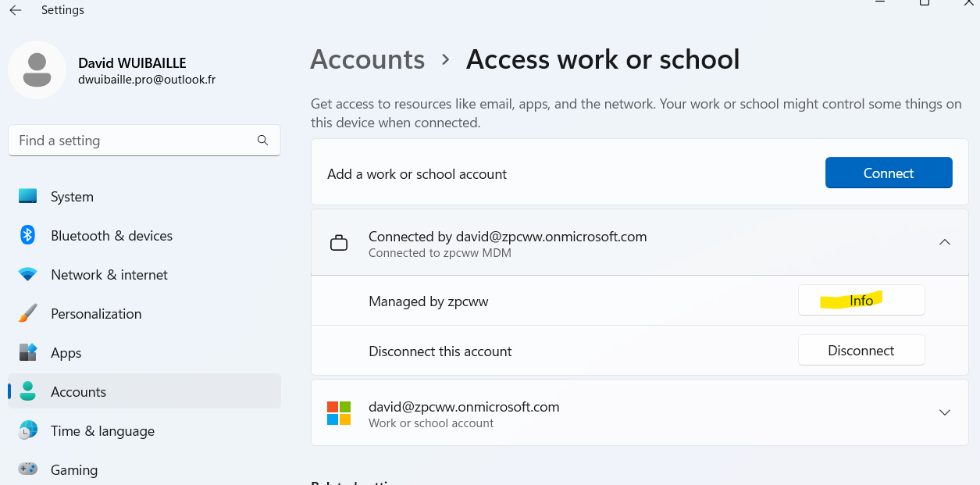
Task: Click Connected to zpcww MDM text
Action: coord(440,253)
